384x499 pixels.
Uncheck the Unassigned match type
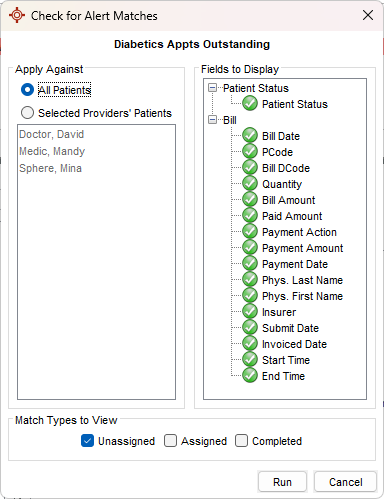pyautogui.click(x=87, y=441)
